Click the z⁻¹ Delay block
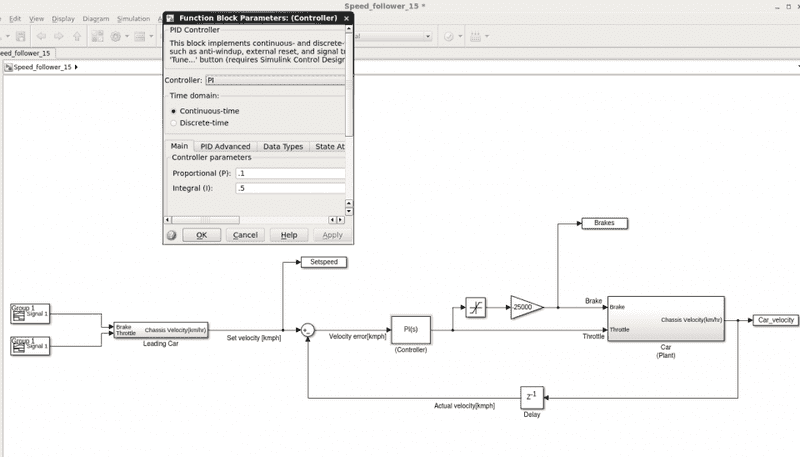This screenshot has height=457, width=800. (531, 397)
